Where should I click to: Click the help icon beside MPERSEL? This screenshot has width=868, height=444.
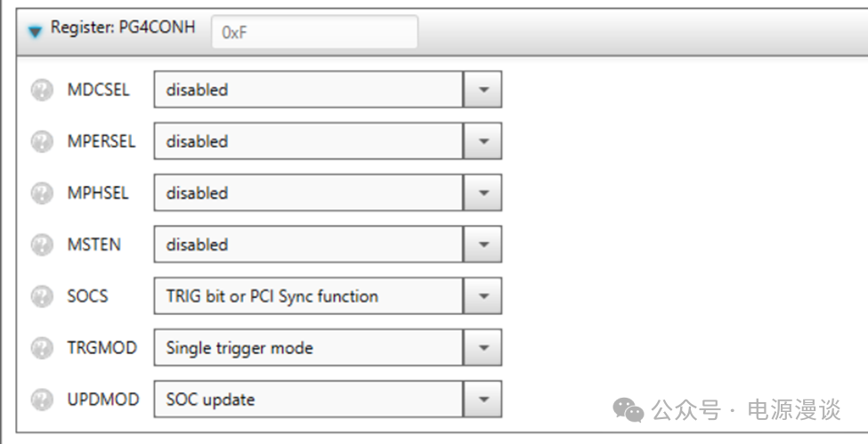(42, 141)
